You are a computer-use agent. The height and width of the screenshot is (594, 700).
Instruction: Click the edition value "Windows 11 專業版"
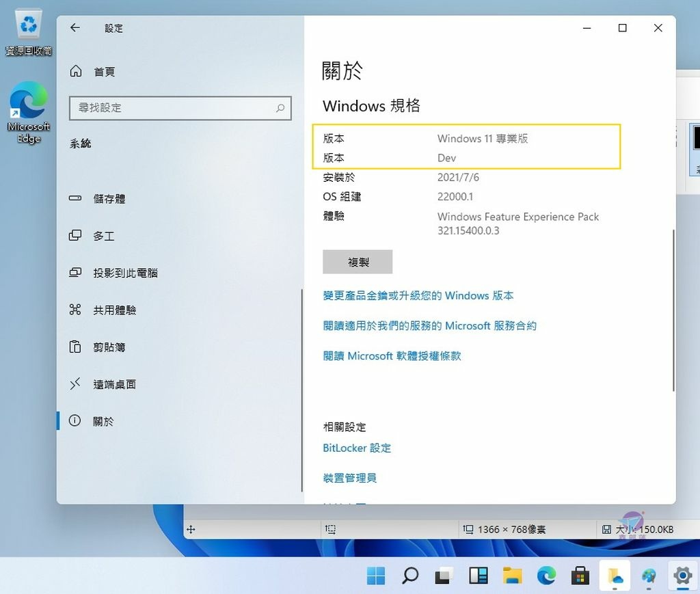pos(483,139)
